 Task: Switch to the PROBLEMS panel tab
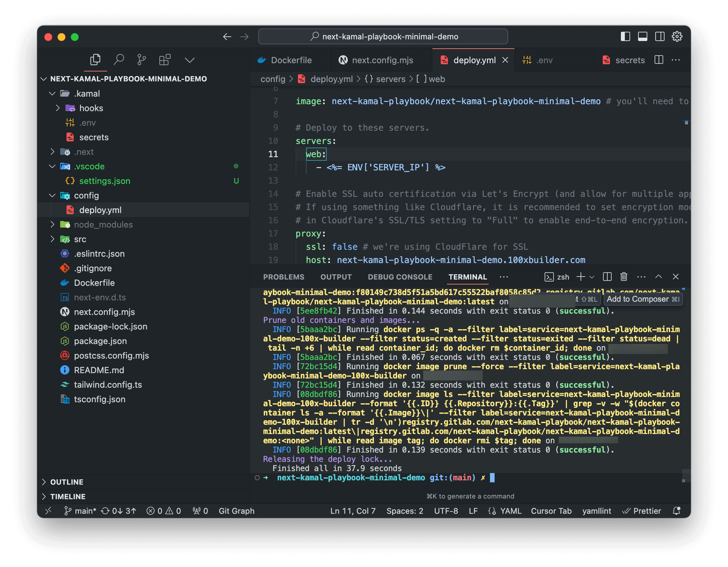284,277
